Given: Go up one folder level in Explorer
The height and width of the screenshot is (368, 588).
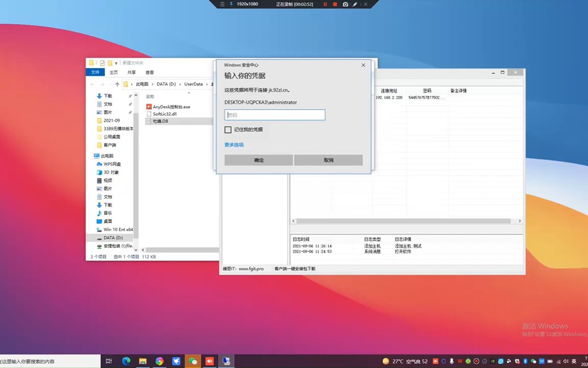Looking at the screenshot, I should click(117, 84).
